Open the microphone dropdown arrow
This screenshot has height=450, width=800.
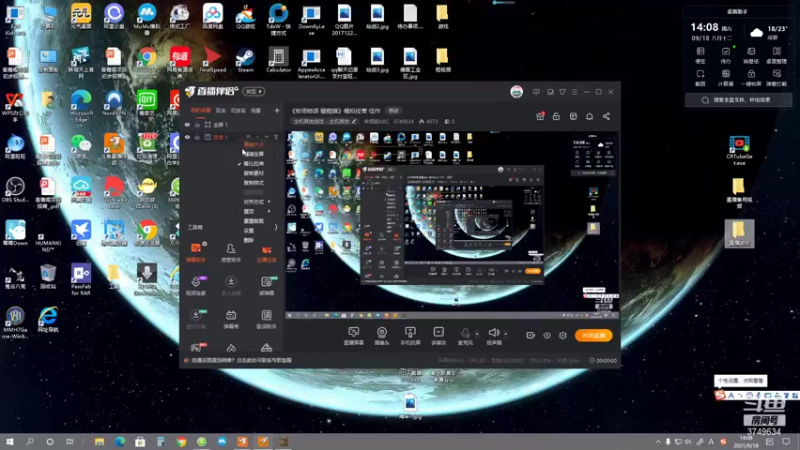477,334
